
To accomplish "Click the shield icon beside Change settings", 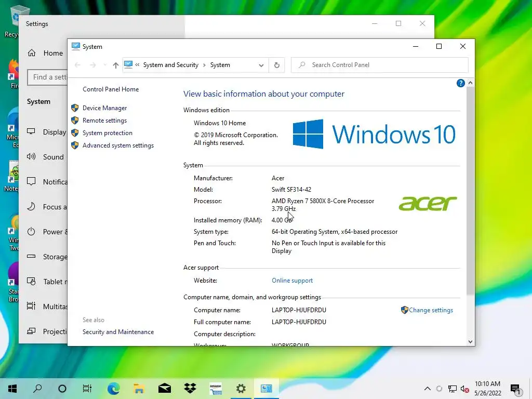I will click(x=404, y=310).
